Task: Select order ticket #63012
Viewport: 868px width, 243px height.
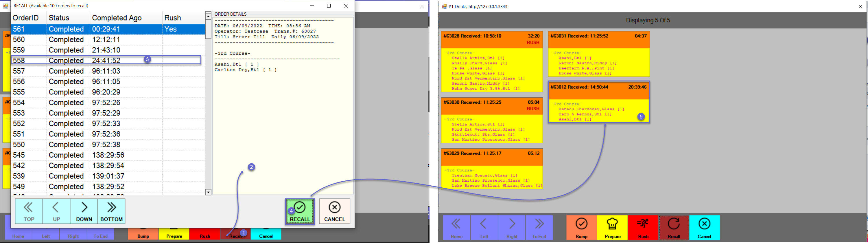Action: coord(599,102)
